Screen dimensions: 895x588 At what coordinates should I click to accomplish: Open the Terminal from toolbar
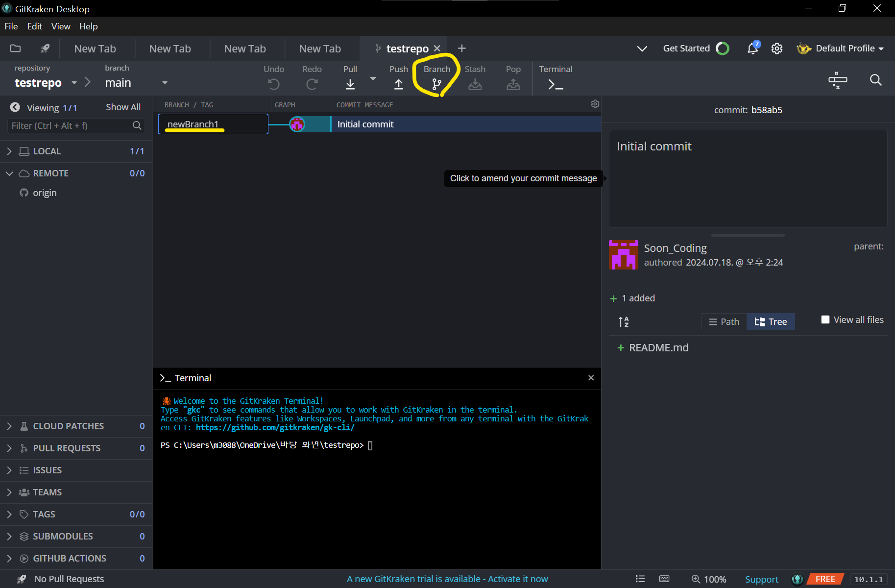[x=556, y=77]
